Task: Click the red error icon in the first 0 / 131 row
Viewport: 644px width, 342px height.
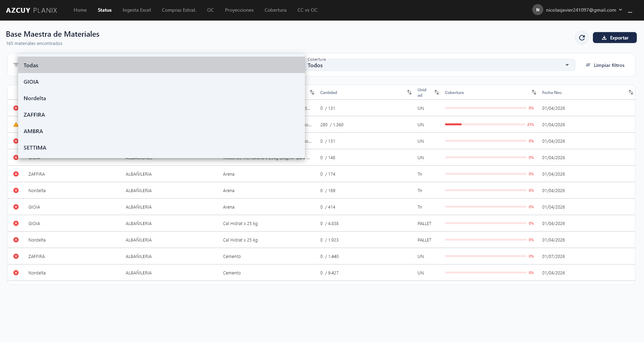Action: (x=16, y=108)
